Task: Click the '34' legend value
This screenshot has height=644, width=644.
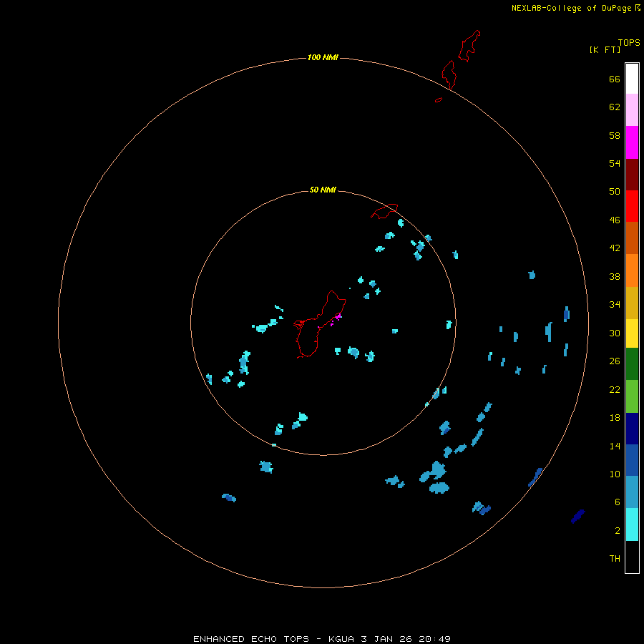Action: [615, 304]
